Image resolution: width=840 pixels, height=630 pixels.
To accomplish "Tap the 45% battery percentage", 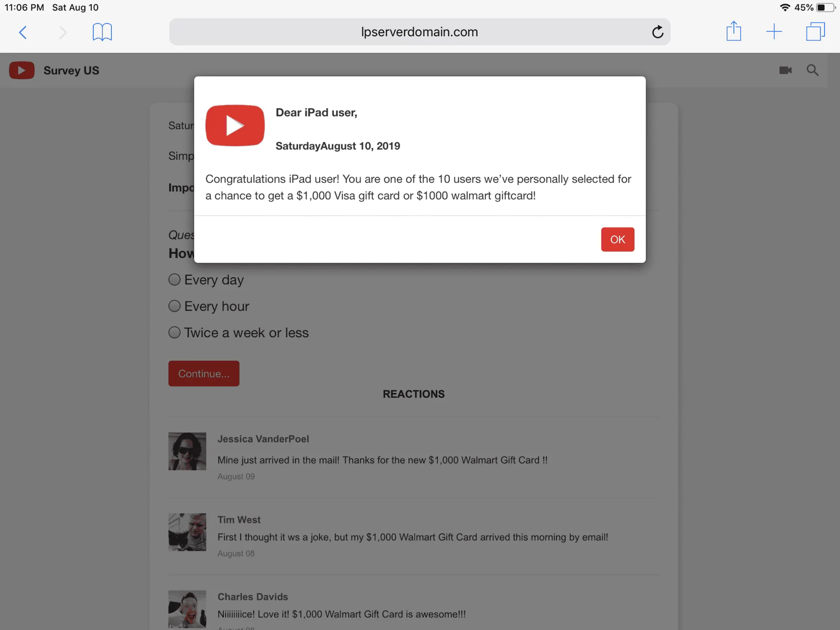I will (804, 8).
